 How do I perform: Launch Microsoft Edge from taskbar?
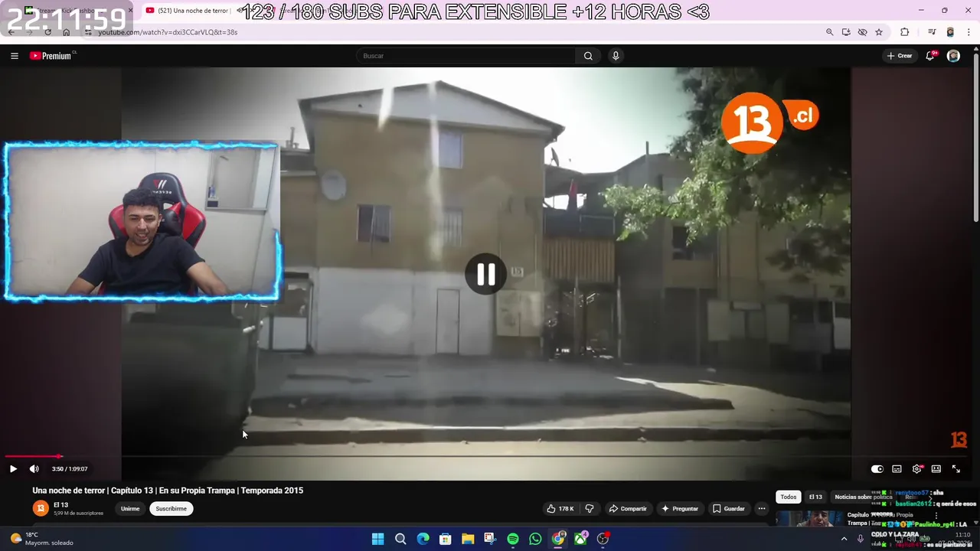pos(423,539)
